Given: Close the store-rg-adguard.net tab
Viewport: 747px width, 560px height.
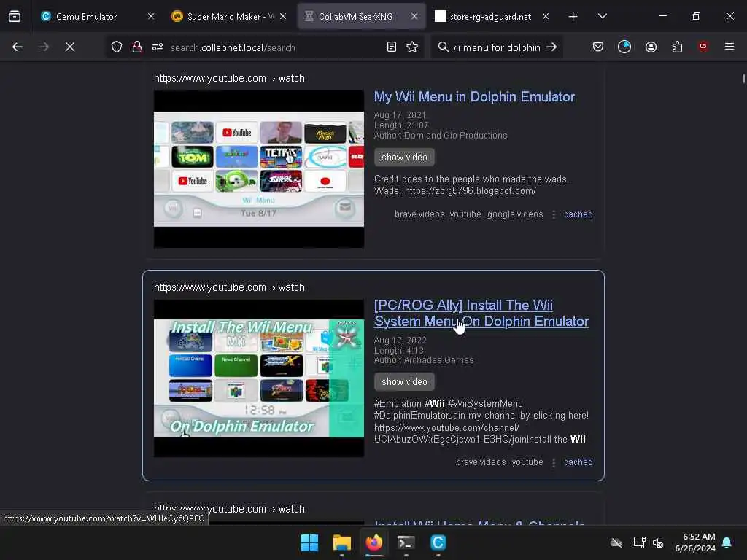Looking at the screenshot, I should [546, 16].
